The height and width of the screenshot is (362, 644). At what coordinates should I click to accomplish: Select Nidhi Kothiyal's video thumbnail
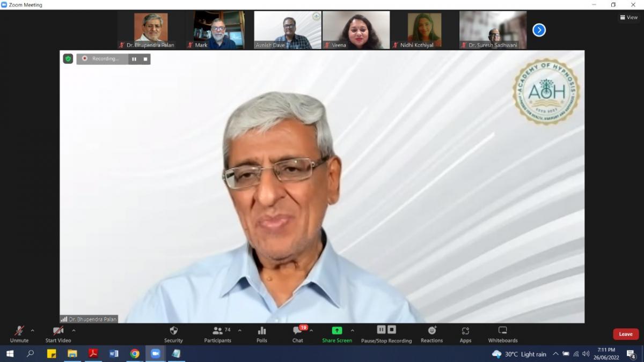pos(425,31)
